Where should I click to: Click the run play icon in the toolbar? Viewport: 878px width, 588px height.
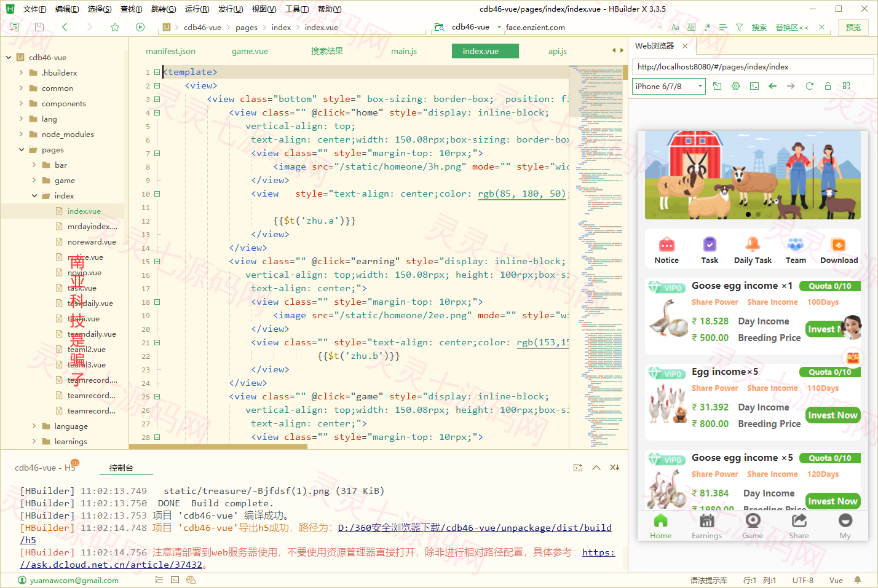point(140,27)
